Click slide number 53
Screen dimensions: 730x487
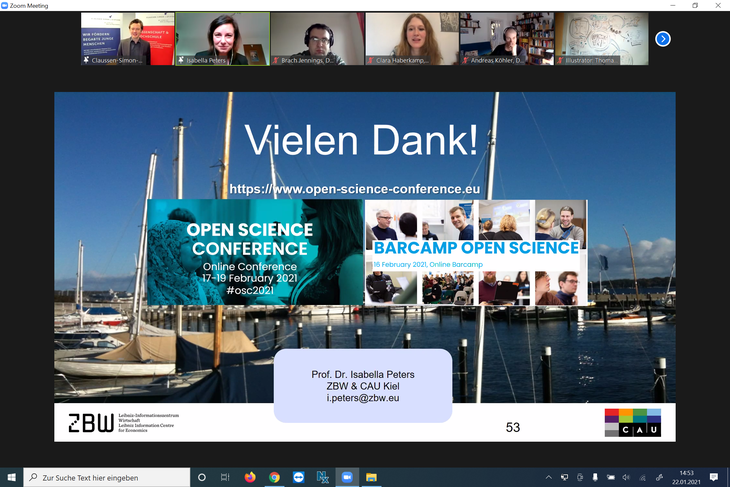tap(513, 427)
